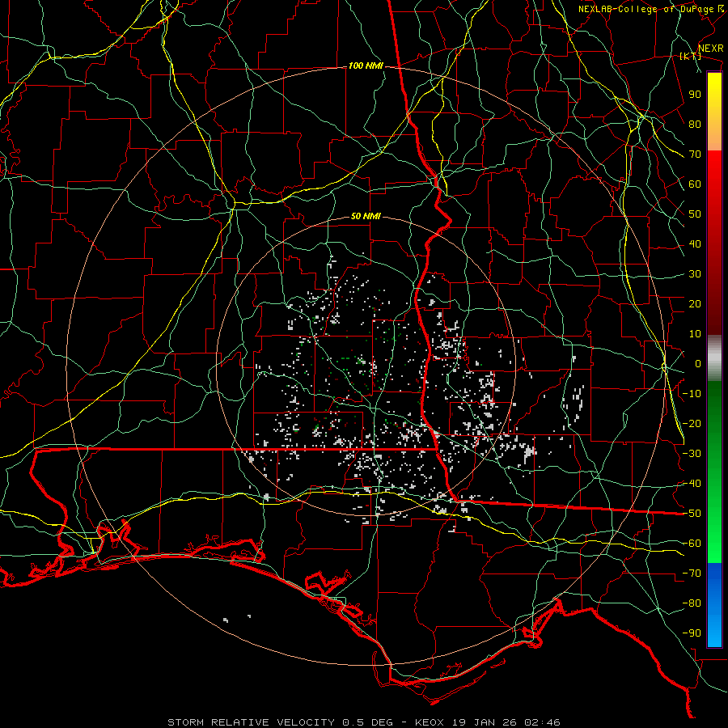728x728 pixels.
Task: Click the 50 NMI range ring label
Action: pyautogui.click(x=366, y=216)
